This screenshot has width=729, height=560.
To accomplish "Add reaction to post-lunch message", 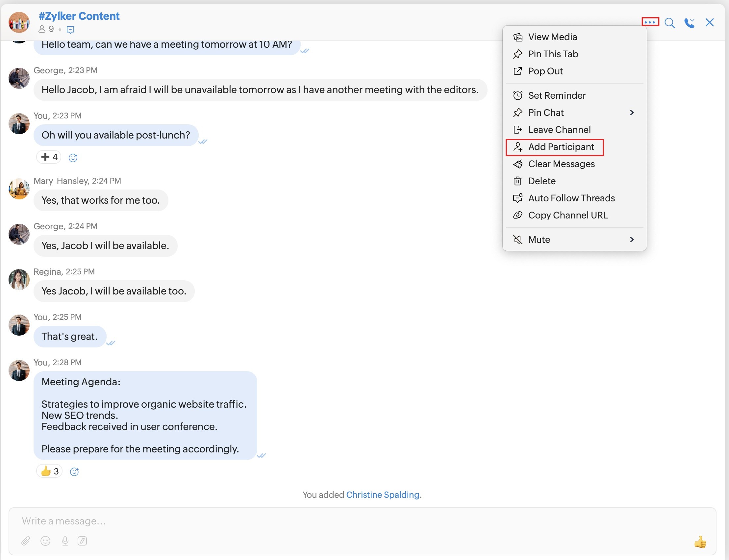I will (73, 158).
